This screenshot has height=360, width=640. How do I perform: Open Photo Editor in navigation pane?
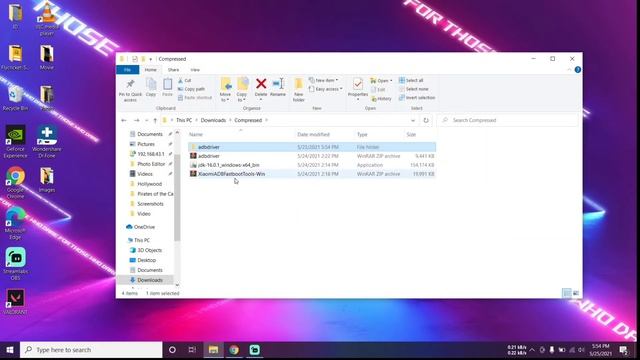pyautogui.click(x=151, y=164)
